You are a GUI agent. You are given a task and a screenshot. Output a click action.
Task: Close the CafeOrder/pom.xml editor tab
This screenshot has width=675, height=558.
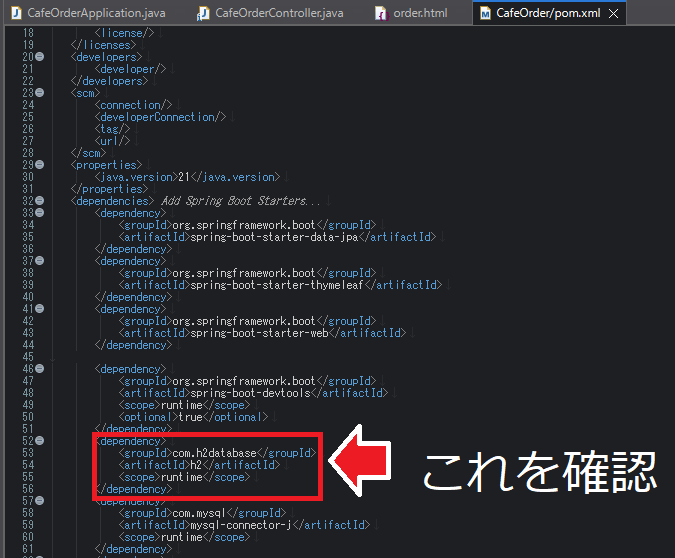click(x=613, y=14)
